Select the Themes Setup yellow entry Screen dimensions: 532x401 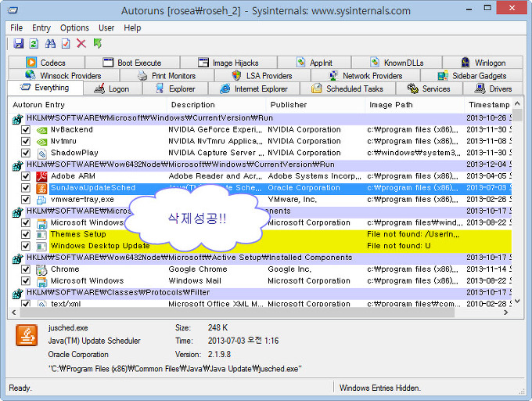coord(78,234)
